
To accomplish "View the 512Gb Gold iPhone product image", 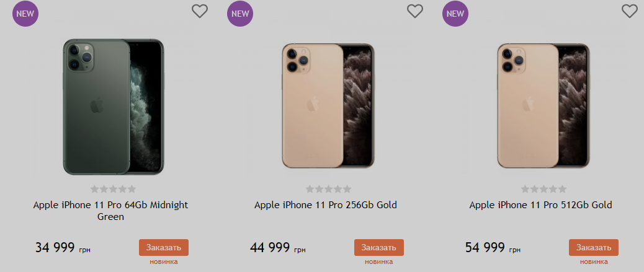I will (x=543, y=106).
